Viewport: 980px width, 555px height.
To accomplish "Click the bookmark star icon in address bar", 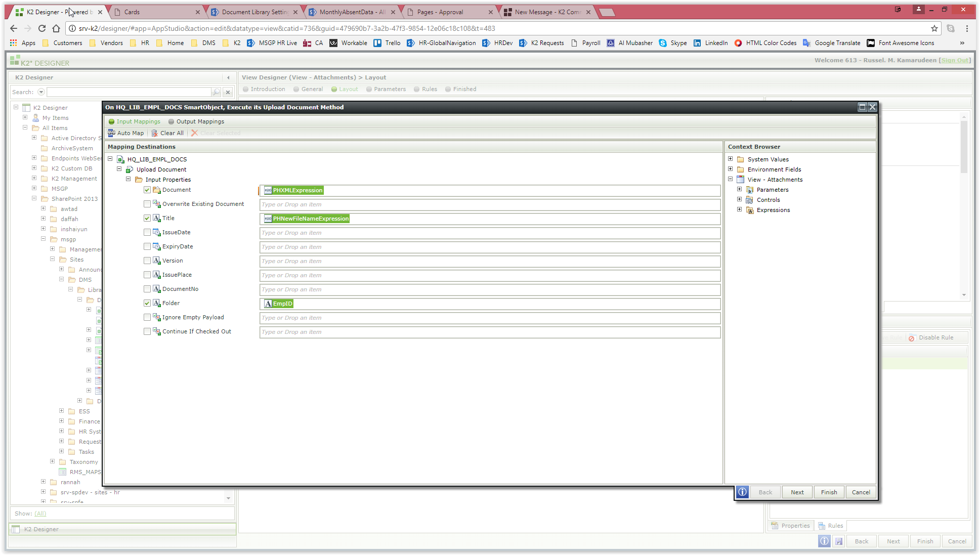I will [934, 28].
